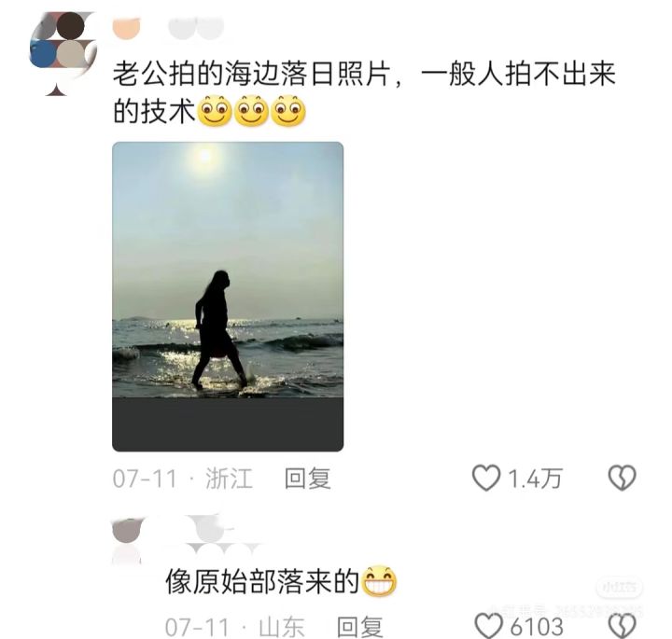Tap the 1.4万 like count
672x639 pixels.
(x=535, y=479)
